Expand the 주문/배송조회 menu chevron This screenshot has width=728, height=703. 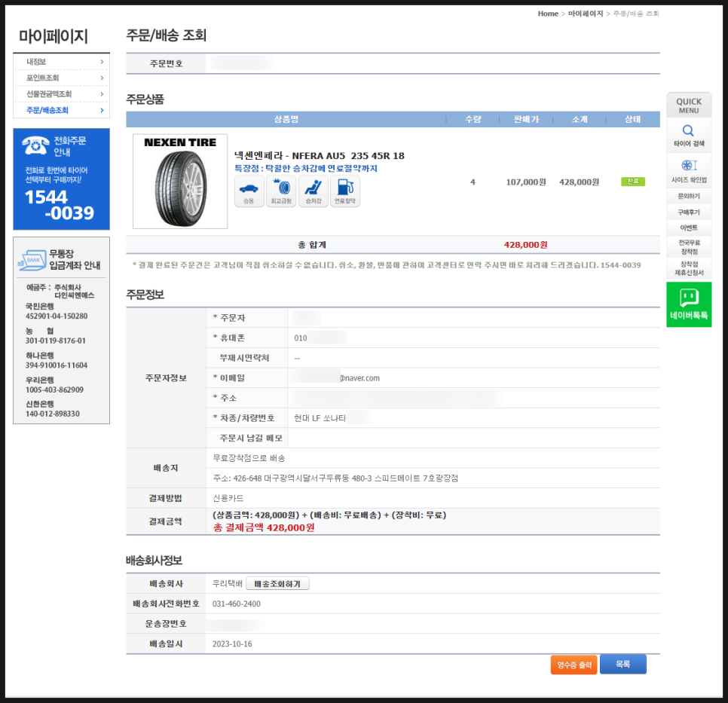coord(102,111)
